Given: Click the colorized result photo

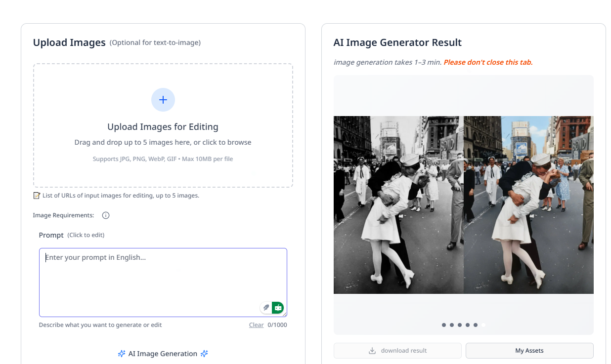Looking at the screenshot, I should click(x=528, y=205).
